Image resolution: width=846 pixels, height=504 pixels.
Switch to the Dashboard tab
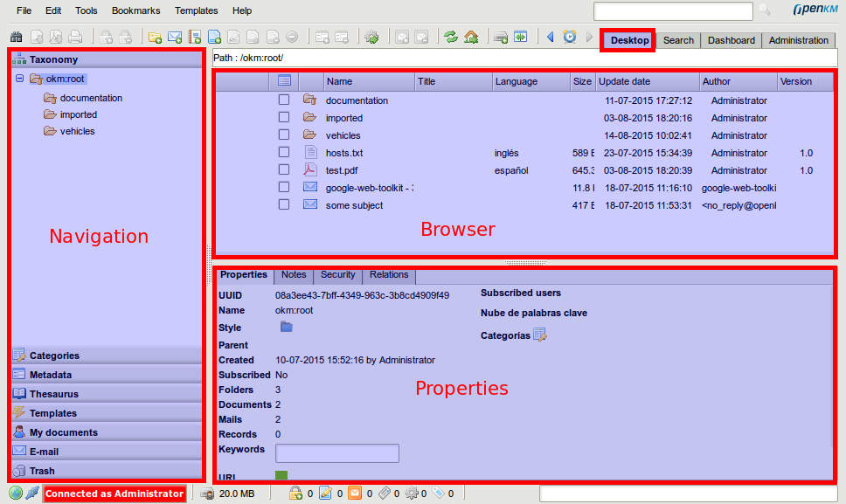[x=732, y=40]
